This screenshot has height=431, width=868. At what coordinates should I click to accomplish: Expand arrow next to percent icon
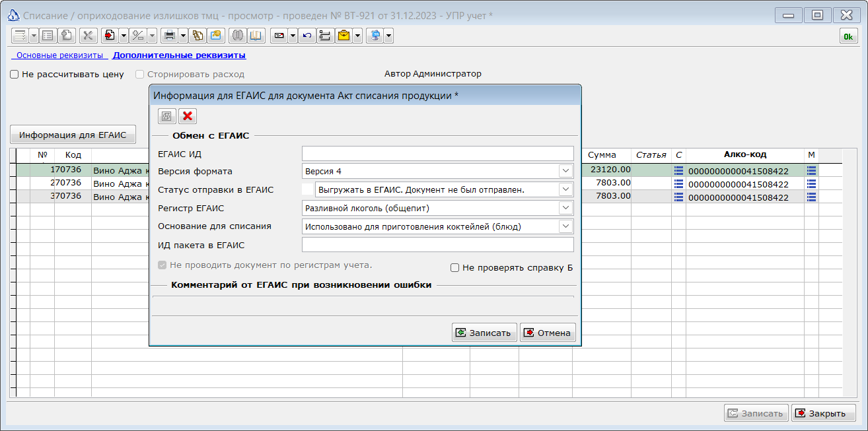(x=152, y=36)
